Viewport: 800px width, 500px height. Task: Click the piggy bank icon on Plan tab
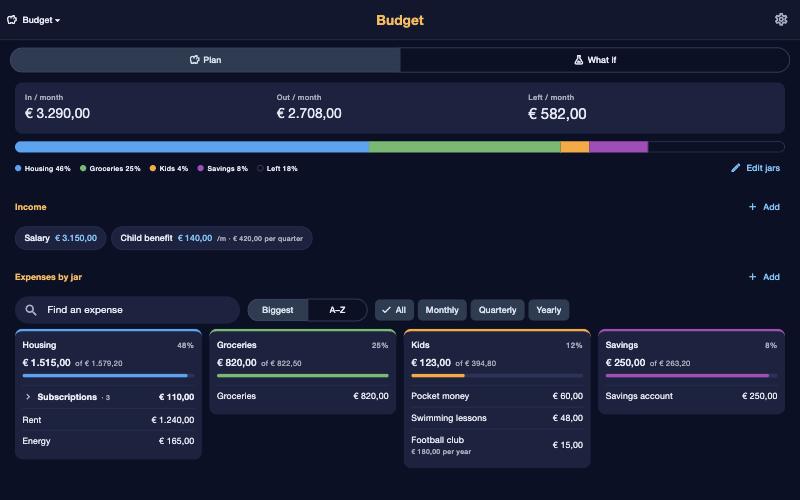click(x=194, y=60)
